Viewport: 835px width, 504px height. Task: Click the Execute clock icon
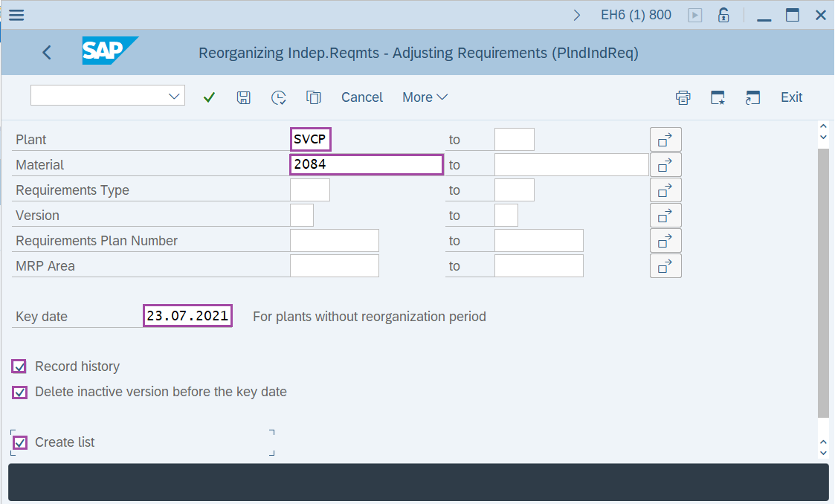278,97
